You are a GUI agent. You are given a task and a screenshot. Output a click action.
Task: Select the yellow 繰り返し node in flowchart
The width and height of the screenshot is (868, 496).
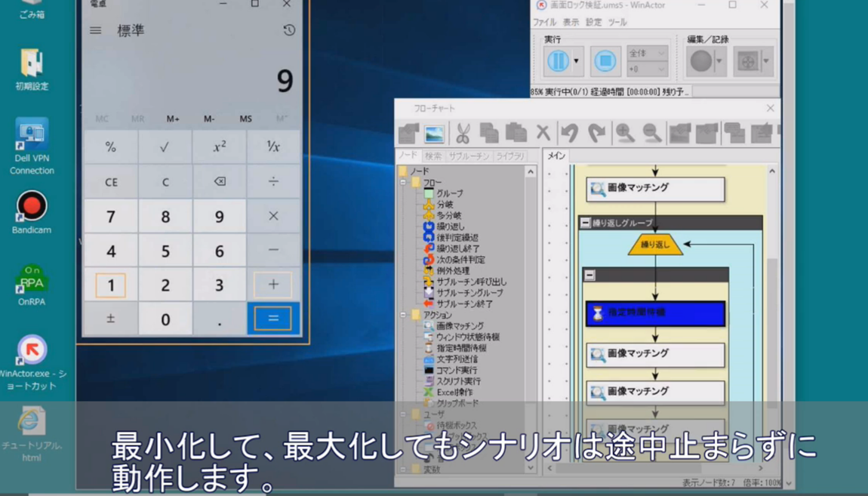[x=655, y=244]
